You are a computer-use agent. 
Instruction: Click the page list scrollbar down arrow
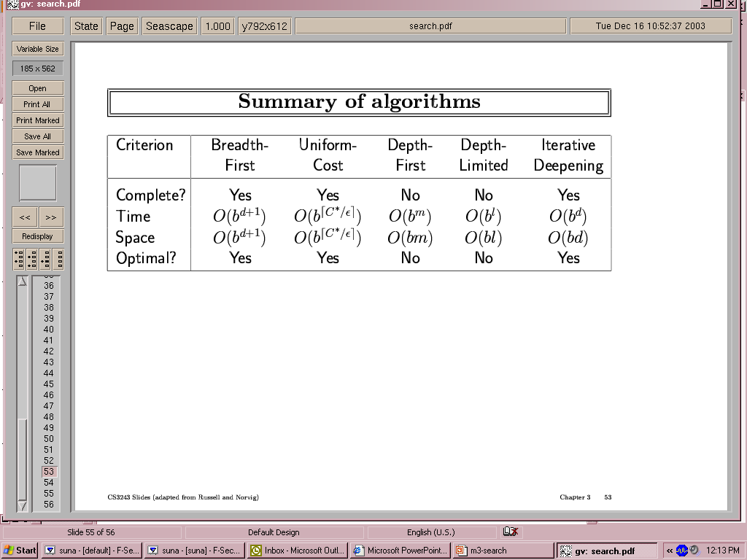pyautogui.click(x=22, y=505)
